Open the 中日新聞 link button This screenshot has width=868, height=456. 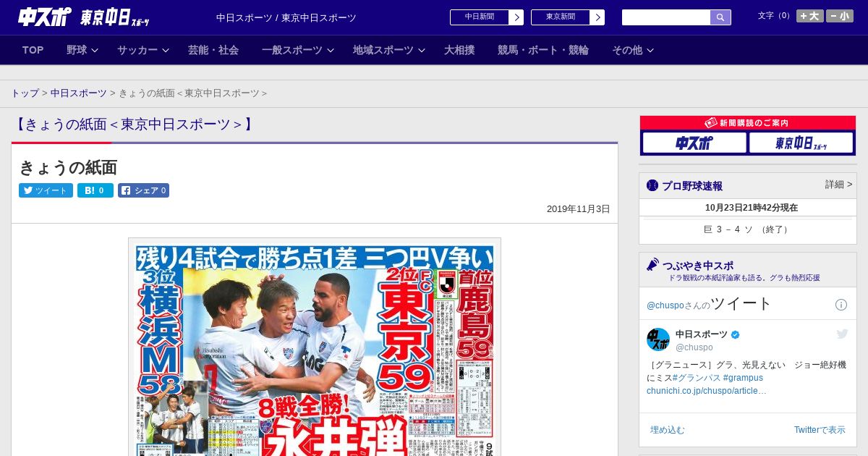pos(487,17)
